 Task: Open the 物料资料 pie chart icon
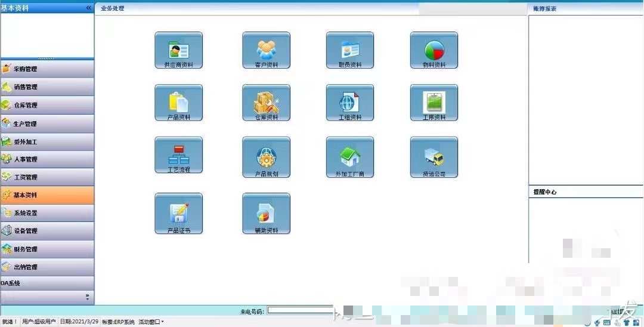(x=434, y=50)
